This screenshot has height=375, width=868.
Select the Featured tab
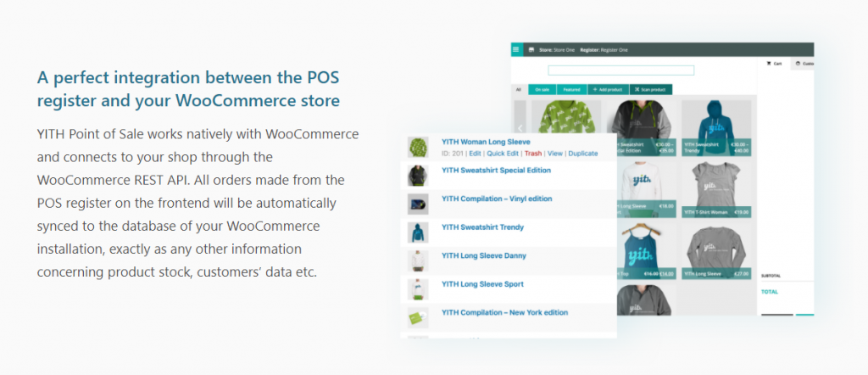571,89
